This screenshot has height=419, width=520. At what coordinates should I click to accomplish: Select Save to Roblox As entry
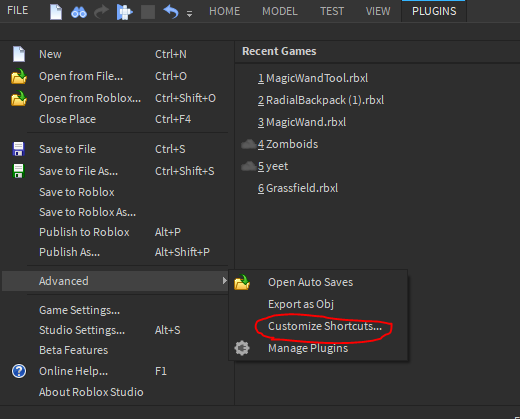click(x=115, y=212)
